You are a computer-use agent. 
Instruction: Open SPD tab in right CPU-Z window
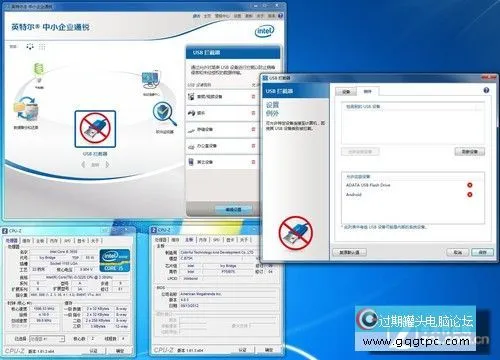(x=216, y=240)
